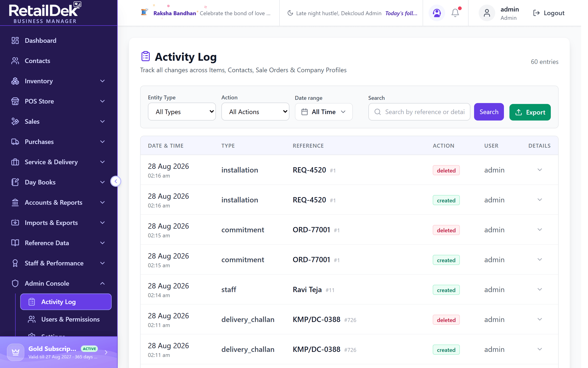This screenshot has height=368, width=588.
Task: Expand details of deleted REQ-4520 row
Action: pyautogui.click(x=539, y=170)
